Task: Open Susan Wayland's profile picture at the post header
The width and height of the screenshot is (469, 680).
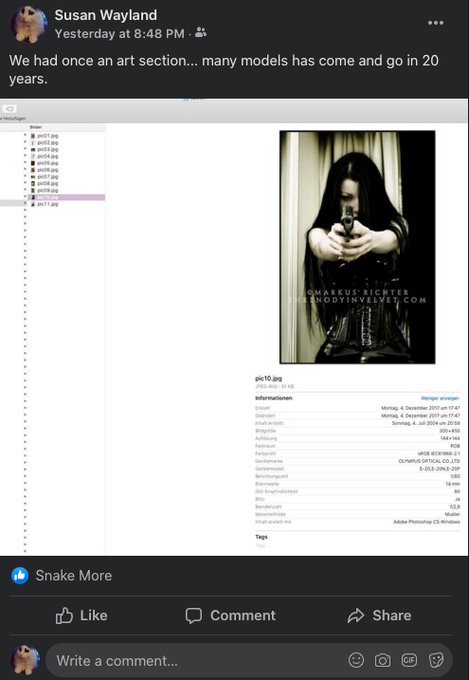Action: click(28, 24)
